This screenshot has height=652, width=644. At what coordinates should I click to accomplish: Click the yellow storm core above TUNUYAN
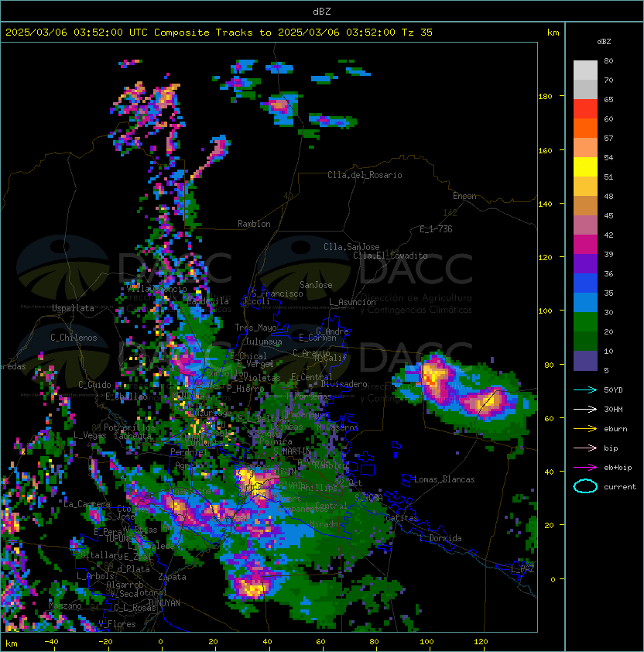click(x=253, y=589)
